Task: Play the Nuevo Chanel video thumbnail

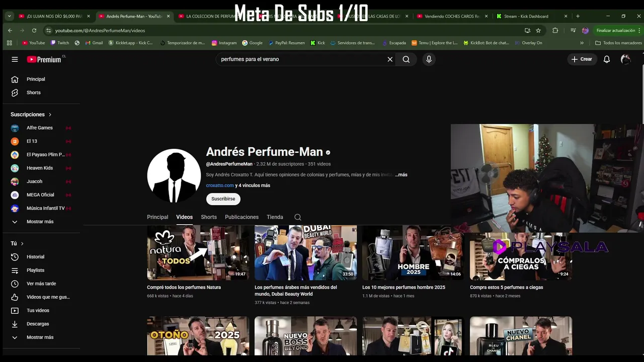Action: click(x=521, y=336)
